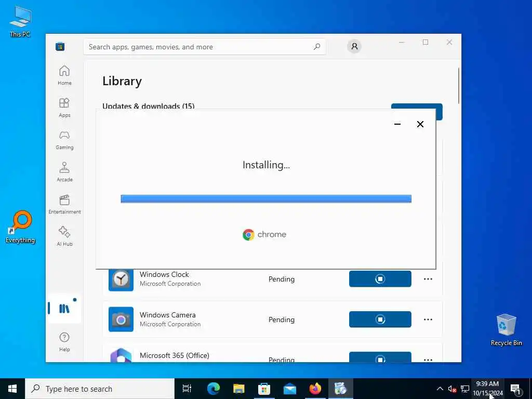Image resolution: width=532 pixels, height=399 pixels.
Task: Click the Windows Clock app icon
Action: click(121, 279)
